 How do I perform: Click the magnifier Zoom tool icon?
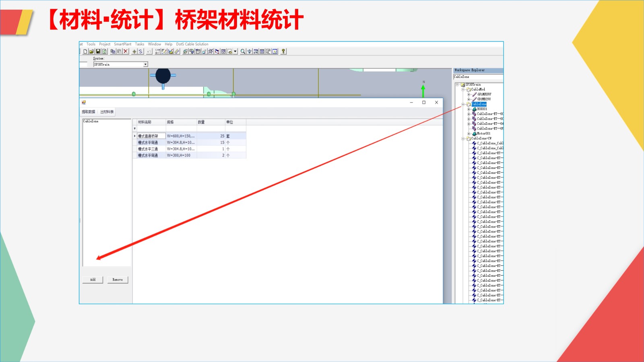(243, 51)
